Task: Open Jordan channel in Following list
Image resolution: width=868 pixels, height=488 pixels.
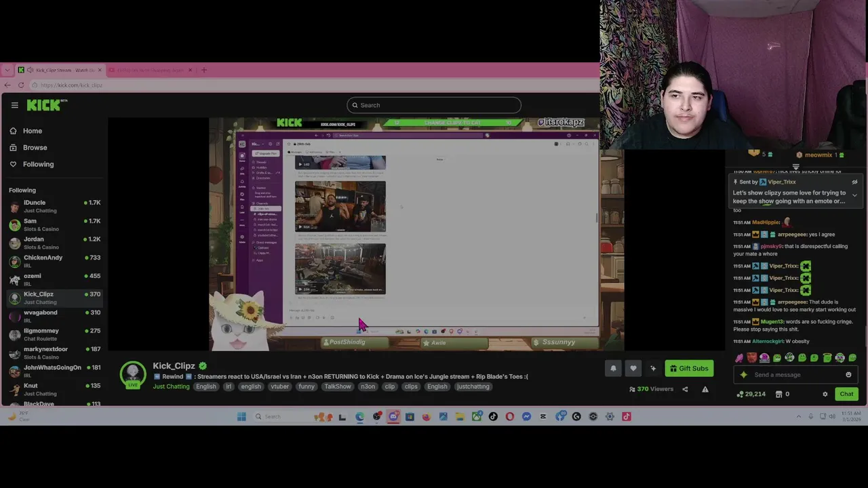Action: 54,243
